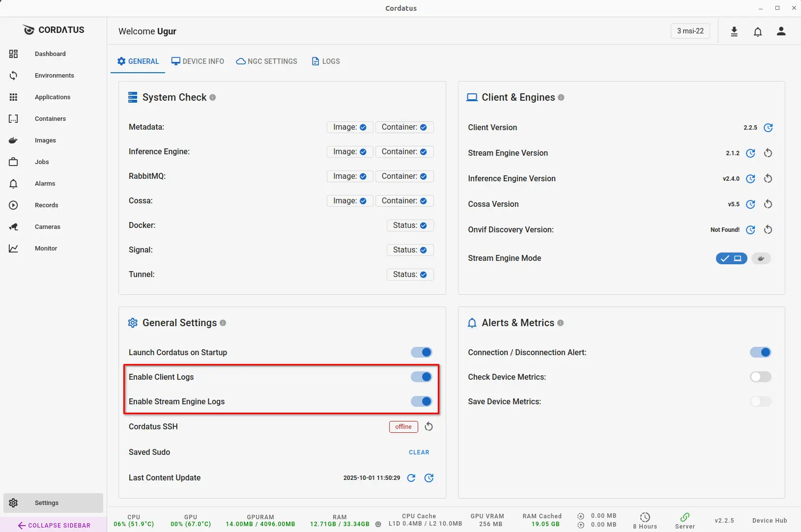Refresh the Last Content Update timestamp

(x=411, y=478)
